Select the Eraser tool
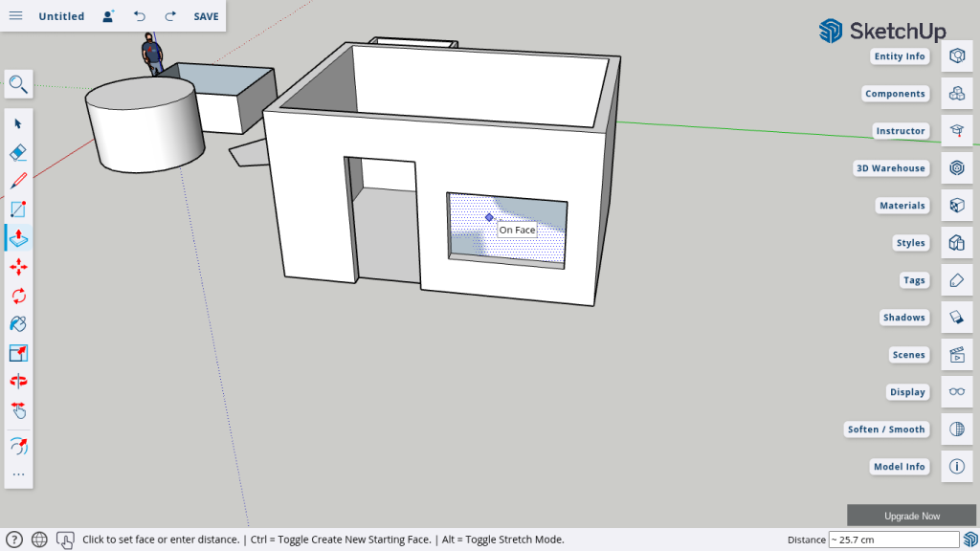Image resolution: width=980 pixels, height=551 pixels. 18,152
